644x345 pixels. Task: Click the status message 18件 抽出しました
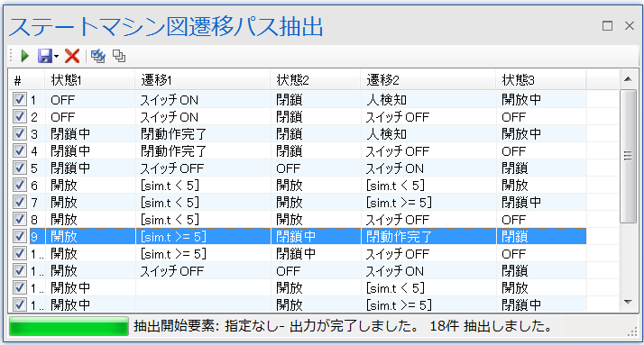pos(492,326)
